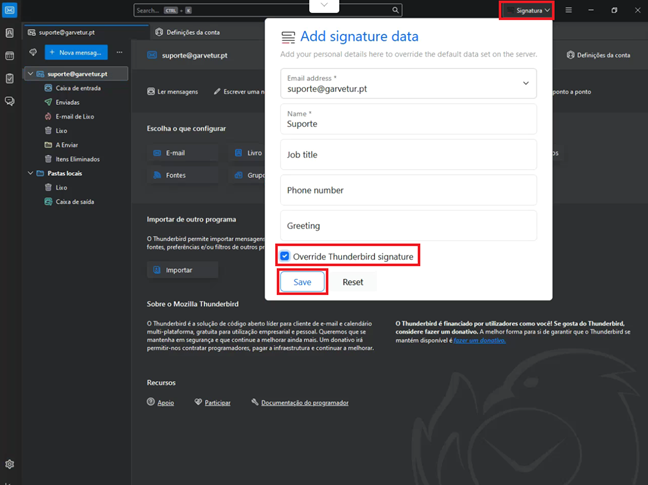Open the Chat sidebar icon
648x485 pixels.
pyautogui.click(x=10, y=101)
